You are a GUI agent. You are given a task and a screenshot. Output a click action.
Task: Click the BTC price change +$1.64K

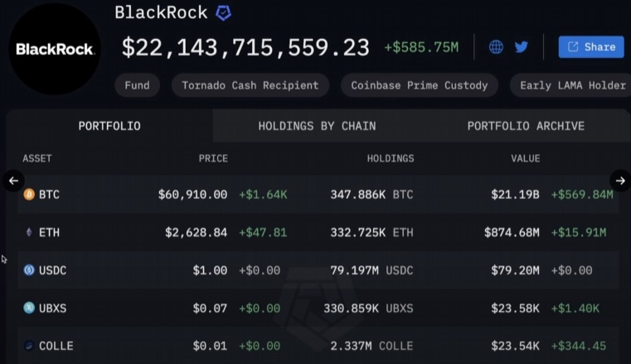[x=263, y=195]
